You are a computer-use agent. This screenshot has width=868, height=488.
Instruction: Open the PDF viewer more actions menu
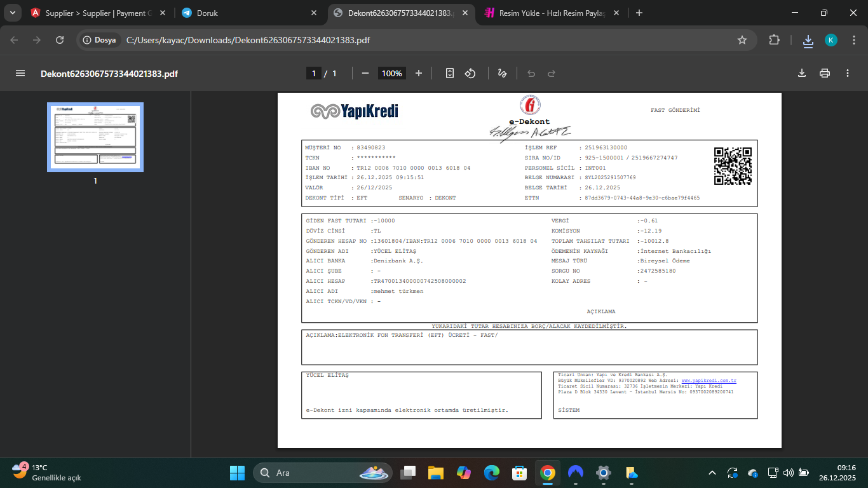click(848, 74)
